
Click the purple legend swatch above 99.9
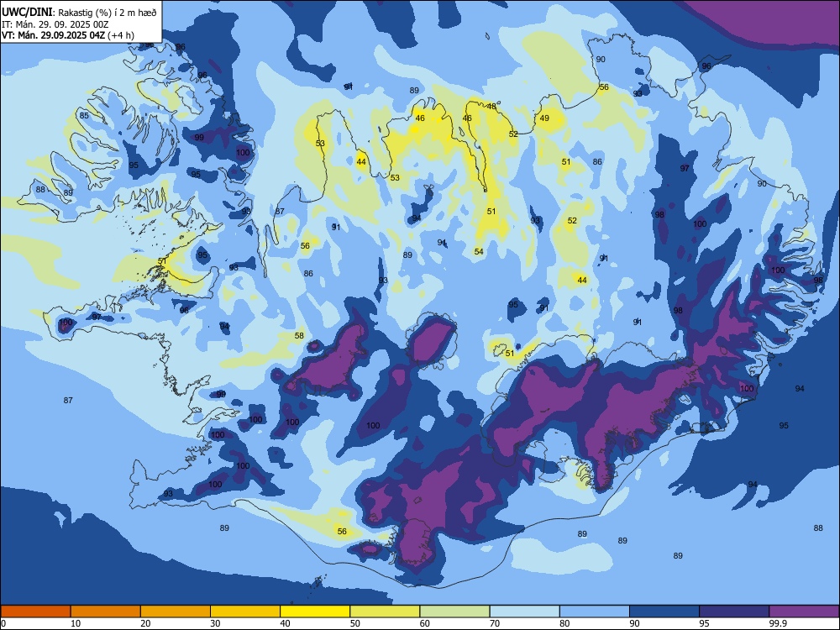click(x=804, y=612)
